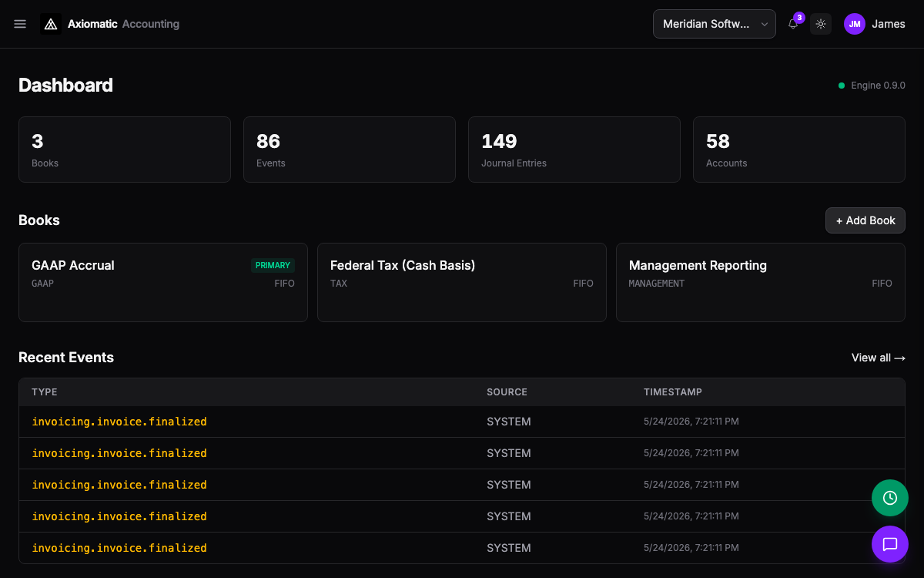Select the Books count card
This screenshot has height=578, width=924.
[x=125, y=150]
